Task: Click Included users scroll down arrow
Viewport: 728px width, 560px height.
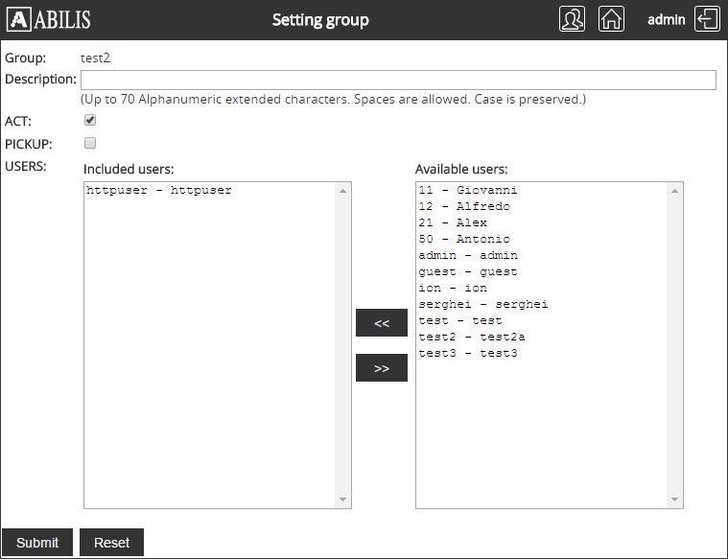Action: [x=342, y=500]
